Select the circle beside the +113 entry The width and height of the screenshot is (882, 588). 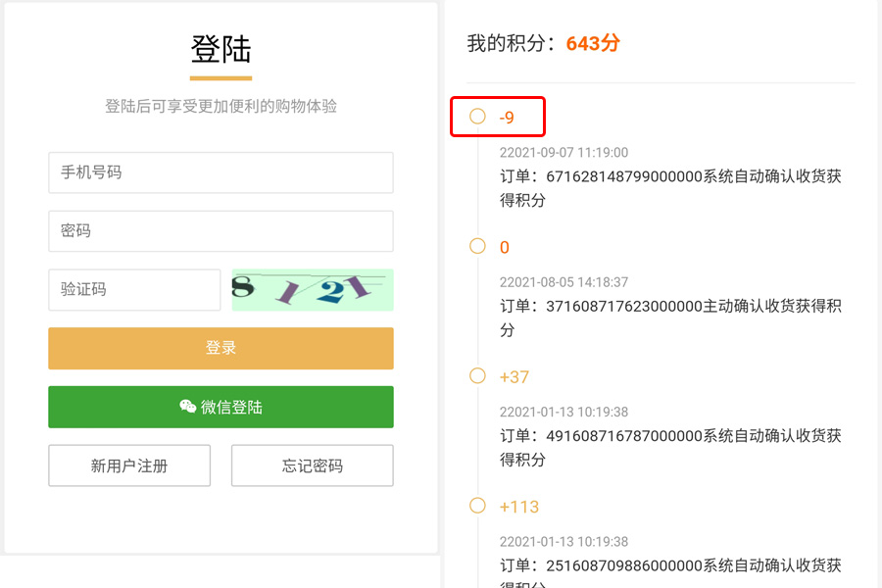[x=478, y=507]
